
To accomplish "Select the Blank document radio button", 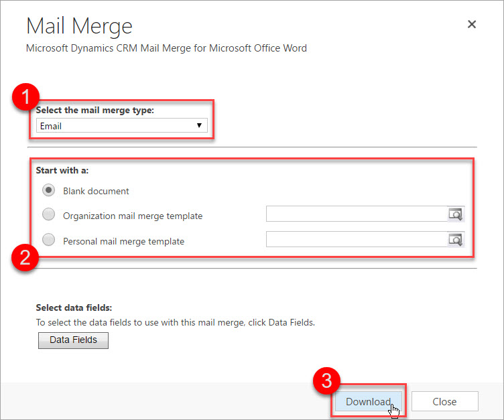I will point(49,190).
